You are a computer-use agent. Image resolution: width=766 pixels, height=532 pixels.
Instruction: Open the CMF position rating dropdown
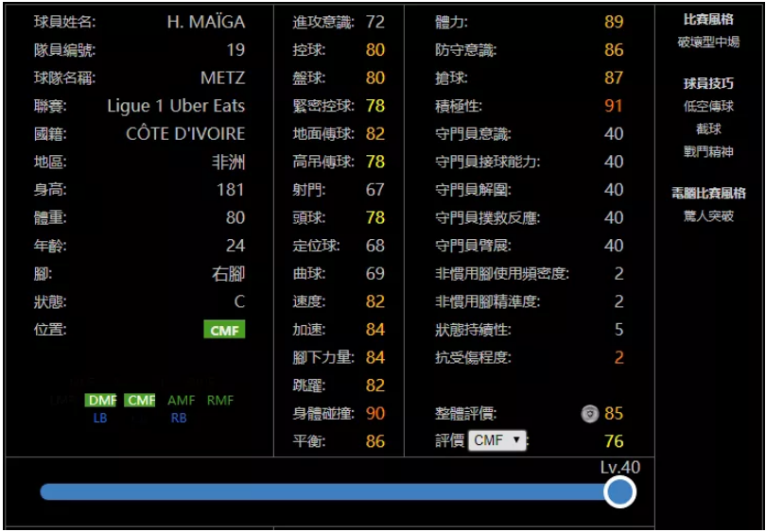496,440
